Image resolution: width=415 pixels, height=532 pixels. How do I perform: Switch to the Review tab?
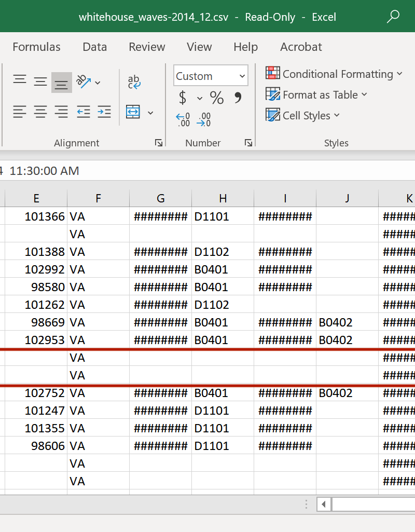(x=147, y=47)
